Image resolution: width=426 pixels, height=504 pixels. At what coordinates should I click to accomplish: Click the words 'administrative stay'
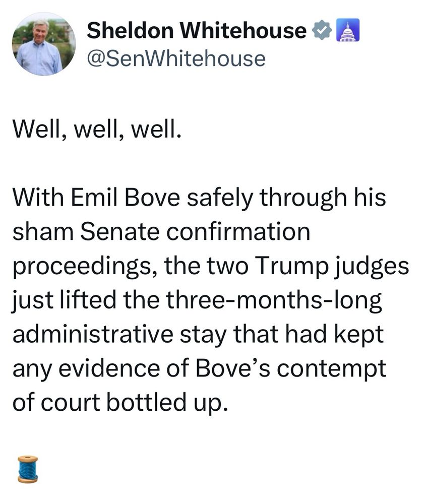[119, 335]
